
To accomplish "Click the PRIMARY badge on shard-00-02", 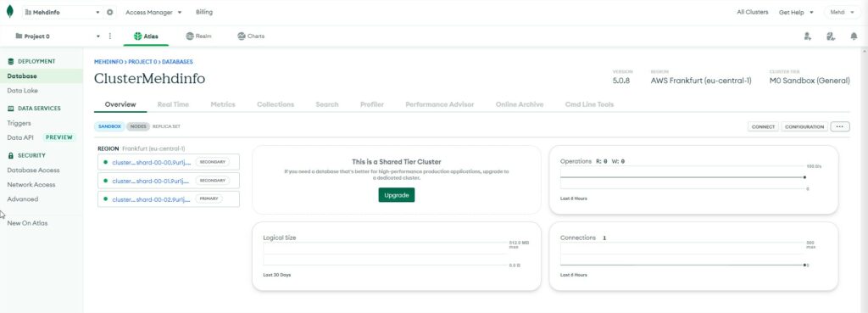I will pos(209,198).
